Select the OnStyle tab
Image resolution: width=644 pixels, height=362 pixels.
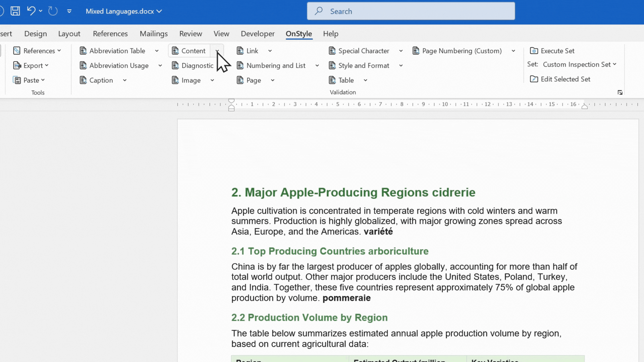coord(299,34)
